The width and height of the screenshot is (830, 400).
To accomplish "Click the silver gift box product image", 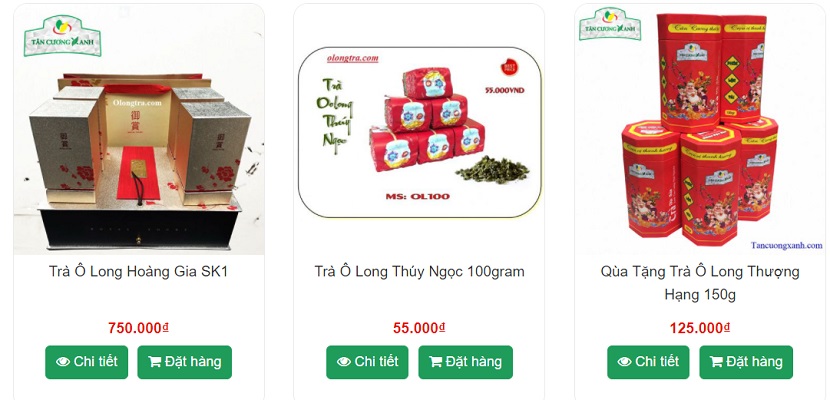I will click(139, 129).
